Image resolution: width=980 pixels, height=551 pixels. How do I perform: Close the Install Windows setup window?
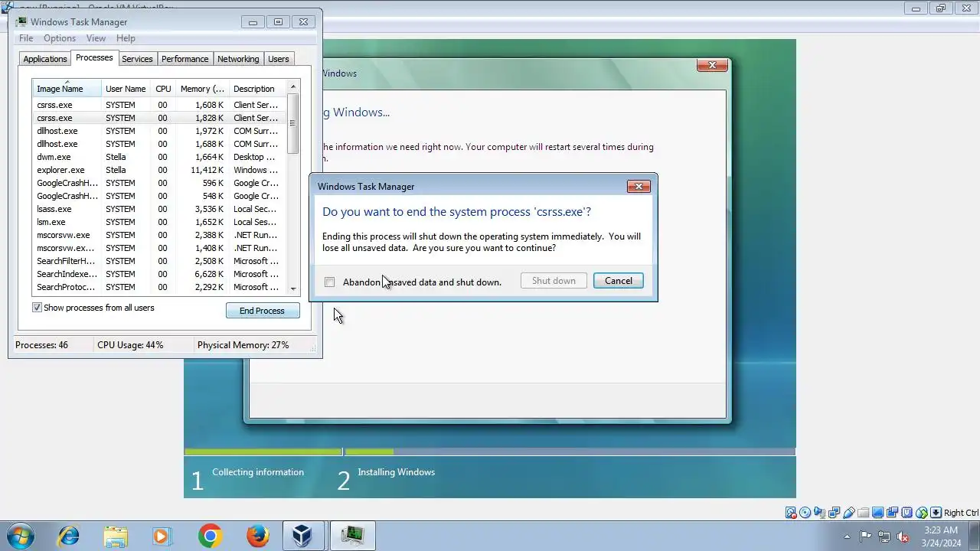(712, 66)
